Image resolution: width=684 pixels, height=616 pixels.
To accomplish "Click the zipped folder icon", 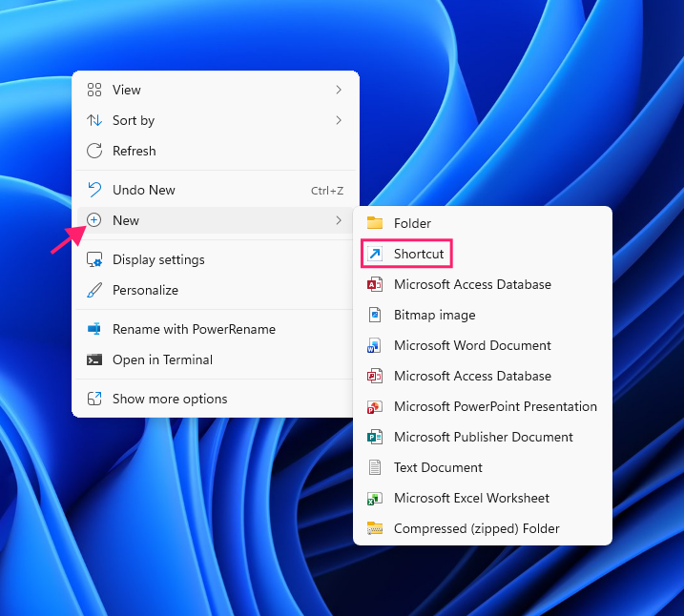I will point(375,528).
